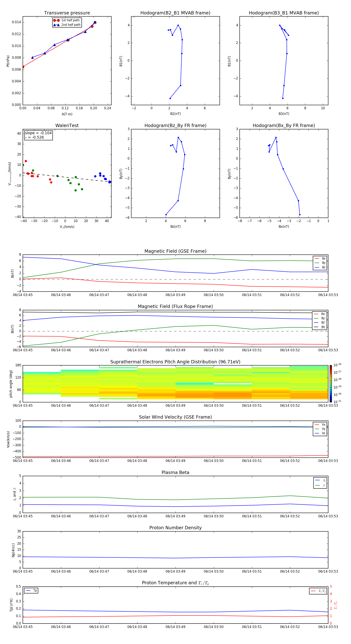351x644 pixels.
Task: Click the 'Magnetic Field (Flux Rope Frame)' title
Action: tap(175, 307)
